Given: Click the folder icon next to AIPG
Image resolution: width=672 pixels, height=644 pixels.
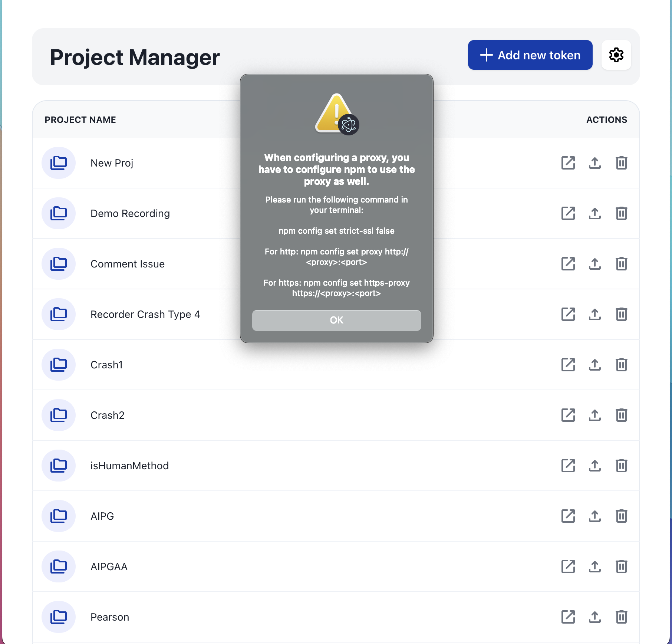Looking at the screenshot, I should 59,516.
